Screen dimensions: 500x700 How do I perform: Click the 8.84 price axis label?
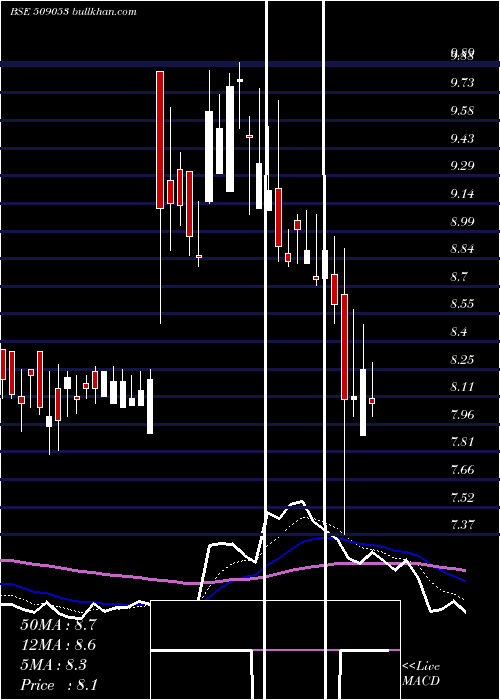[462, 249]
